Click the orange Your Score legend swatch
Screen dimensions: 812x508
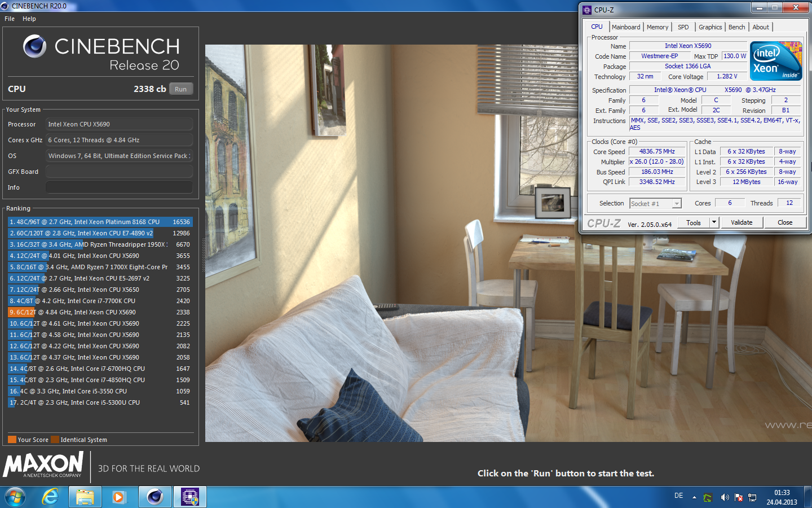pyautogui.click(x=12, y=440)
